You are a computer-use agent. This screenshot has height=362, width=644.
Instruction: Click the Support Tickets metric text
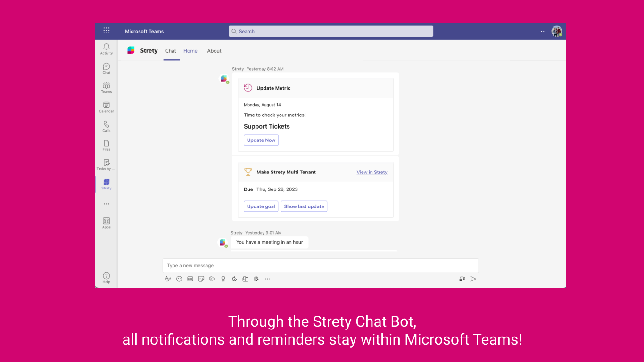click(x=267, y=126)
